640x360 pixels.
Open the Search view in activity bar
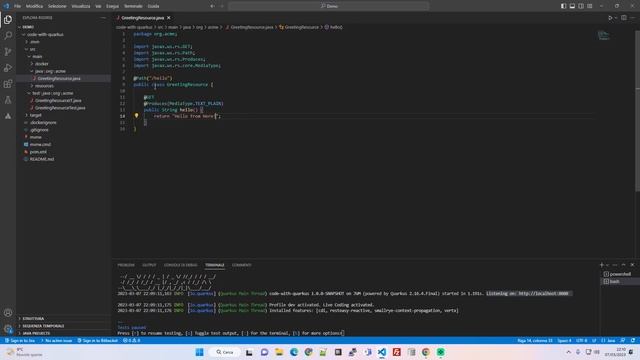point(8,36)
